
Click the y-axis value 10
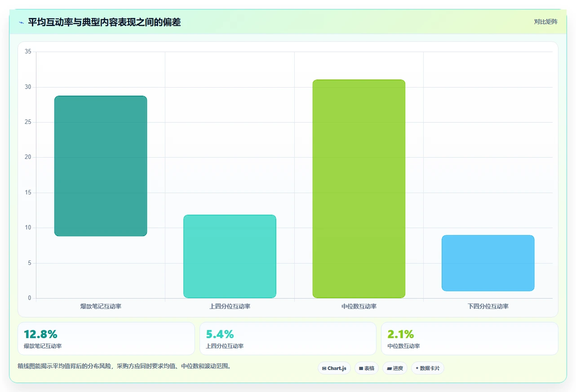click(28, 228)
